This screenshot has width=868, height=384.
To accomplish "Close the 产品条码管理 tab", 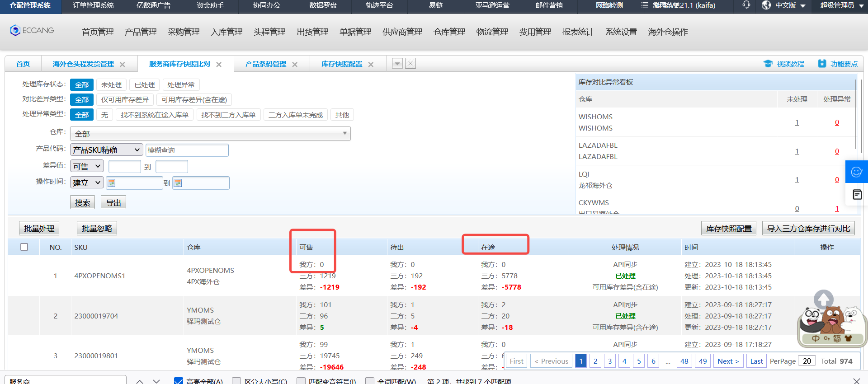I will [295, 65].
